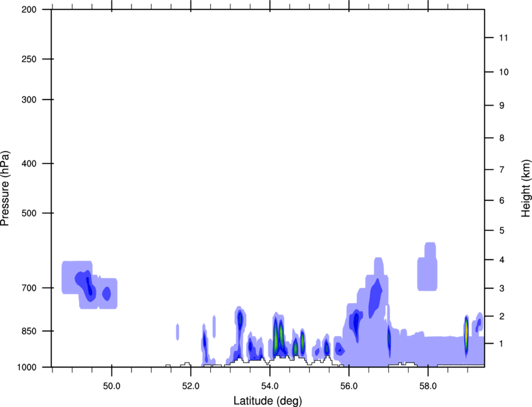Pick the 8 km height label
Viewport: 532px width, 407px height.
(502, 138)
